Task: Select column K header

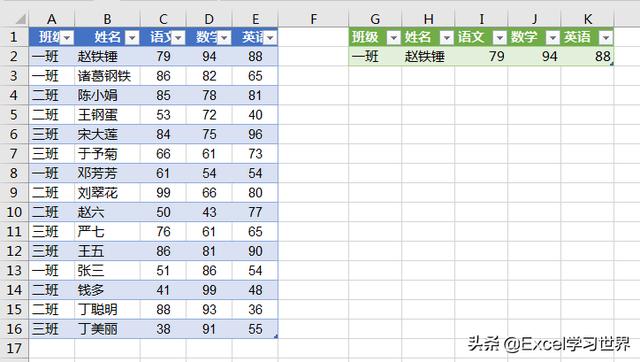Action: [587, 19]
